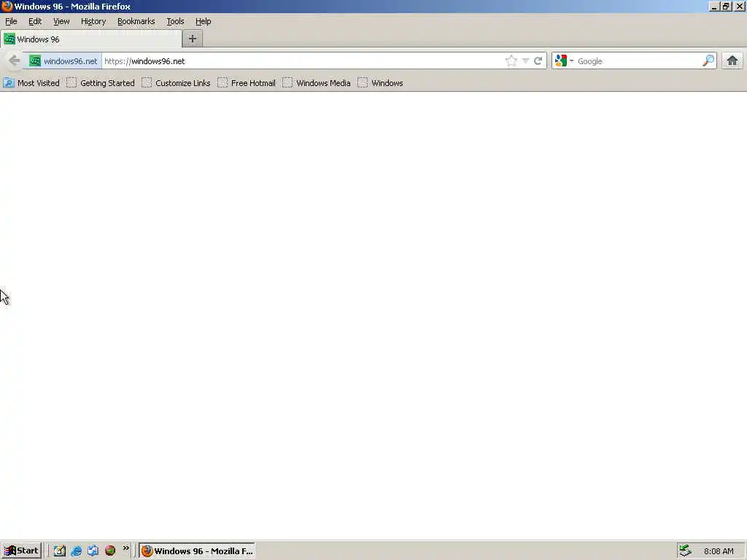Open the Start menu
This screenshot has height=560, width=747.
click(x=21, y=551)
